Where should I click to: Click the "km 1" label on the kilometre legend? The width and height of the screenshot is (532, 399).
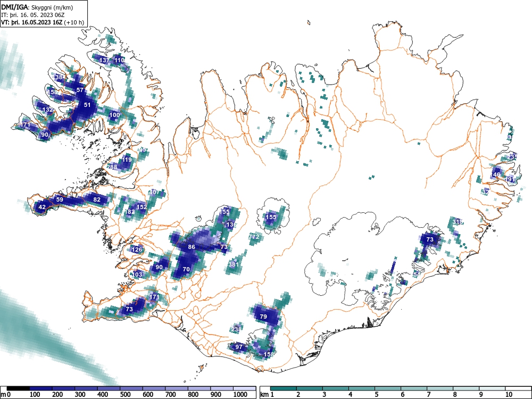click(x=267, y=395)
